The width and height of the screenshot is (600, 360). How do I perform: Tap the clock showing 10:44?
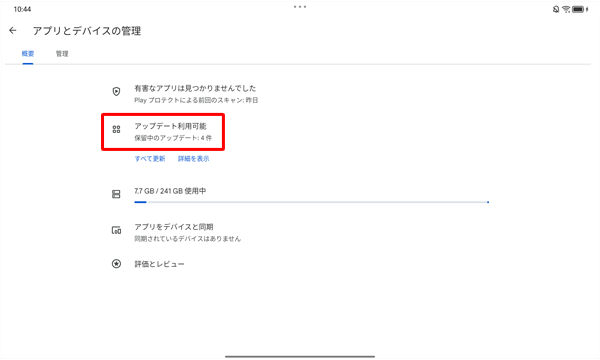click(22, 9)
